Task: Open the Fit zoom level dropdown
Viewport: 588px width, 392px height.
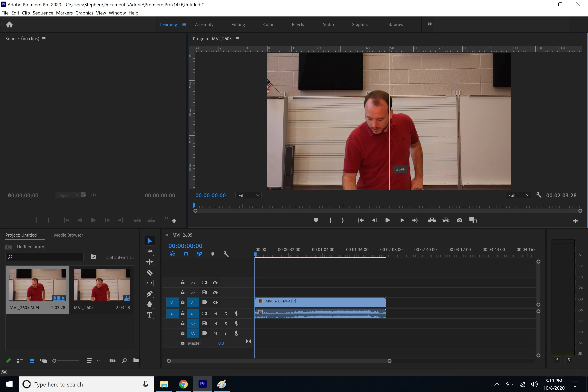Action: [248, 195]
